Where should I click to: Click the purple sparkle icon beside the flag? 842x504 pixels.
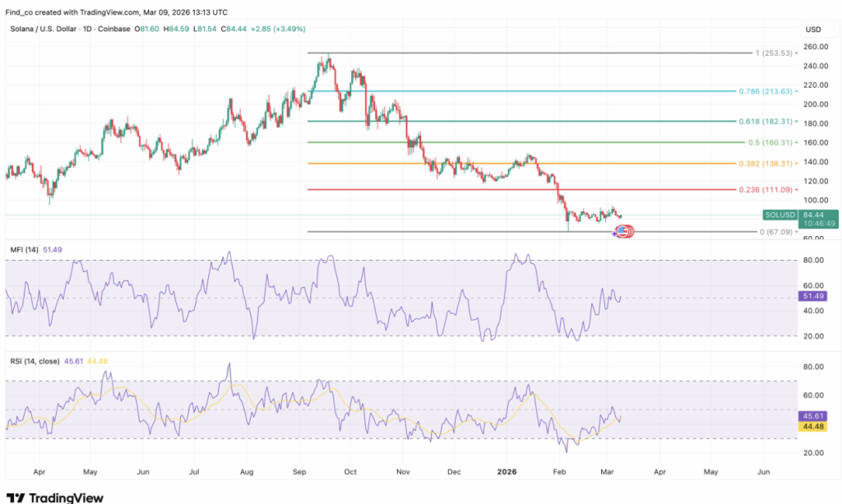point(614,234)
